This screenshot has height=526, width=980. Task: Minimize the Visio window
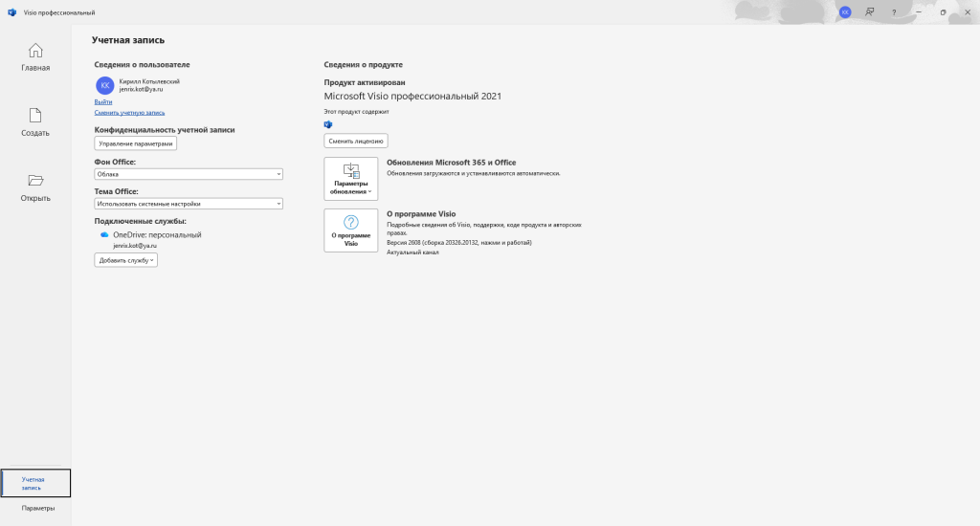[x=918, y=12]
